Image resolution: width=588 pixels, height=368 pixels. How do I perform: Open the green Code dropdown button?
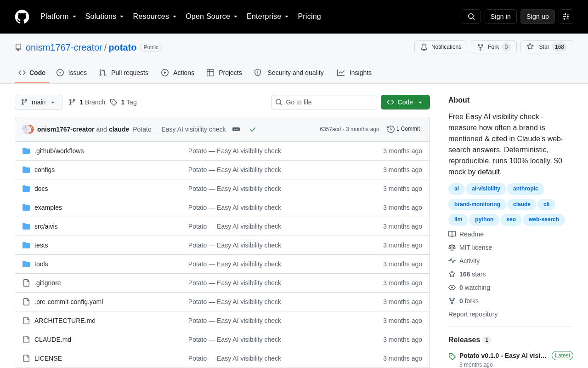405,102
